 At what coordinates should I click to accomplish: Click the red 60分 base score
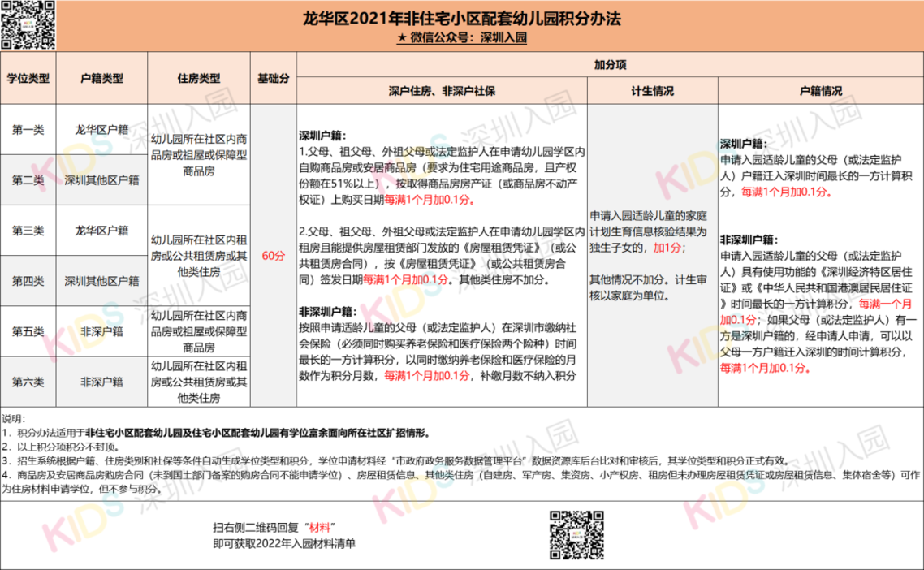274,256
